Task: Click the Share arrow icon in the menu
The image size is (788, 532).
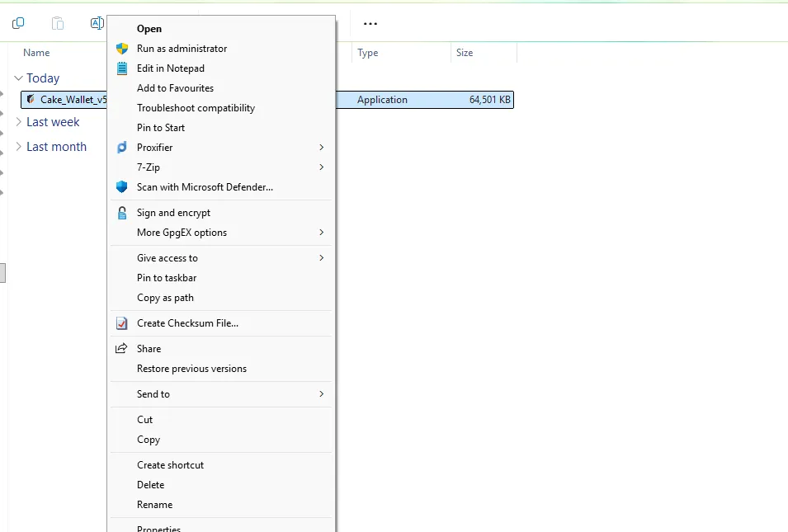Action: [121, 348]
